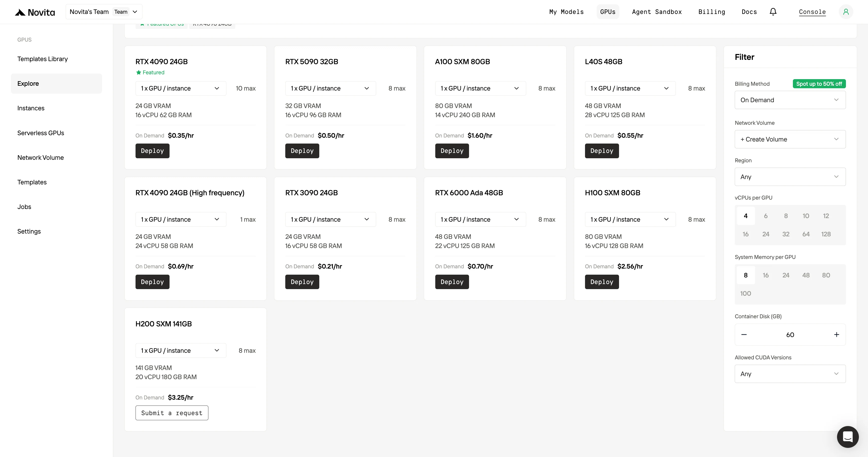Open RTX 4090 24GB GPU count dropdown

181,88
